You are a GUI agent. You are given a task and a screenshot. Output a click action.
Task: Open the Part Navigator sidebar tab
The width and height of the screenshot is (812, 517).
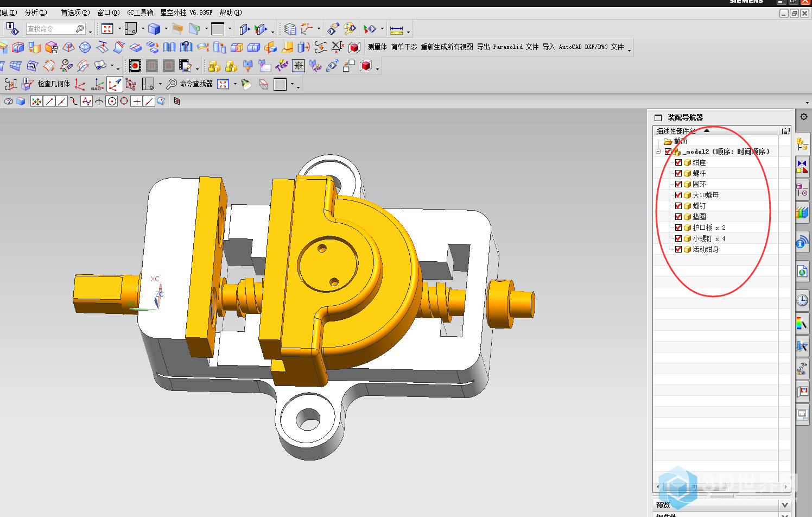pos(802,190)
